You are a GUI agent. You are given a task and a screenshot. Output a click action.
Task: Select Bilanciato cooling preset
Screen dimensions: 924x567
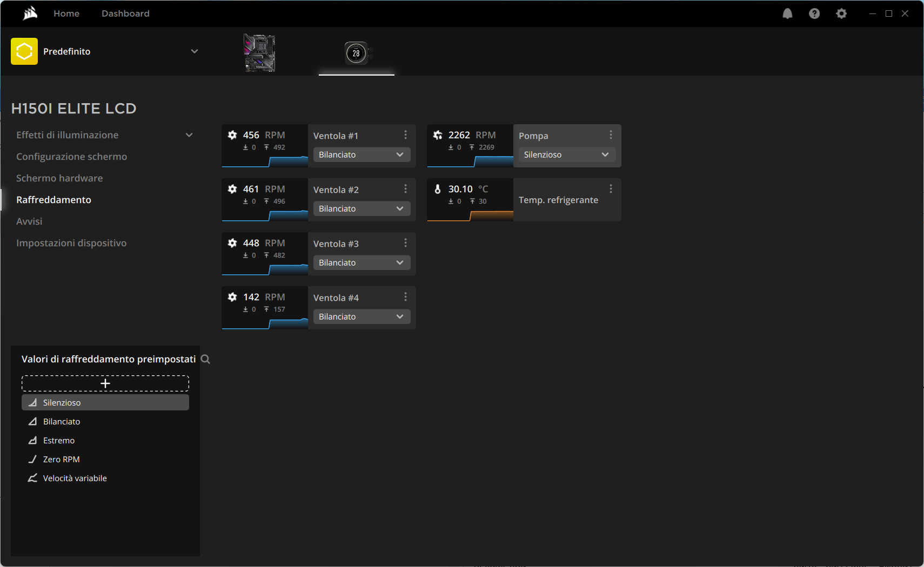tap(105, 421)
